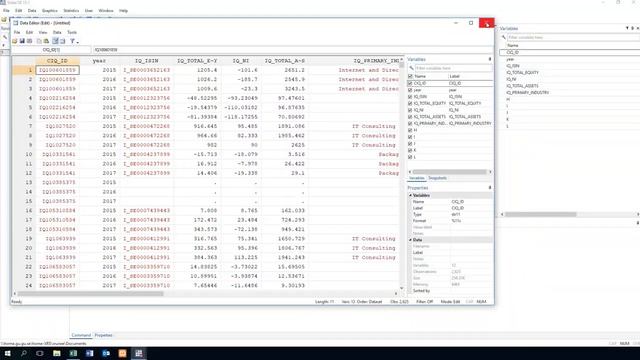
Task: Select IQ_PRIMARY_INDUSTRY in main Stata Variables list
Action: tap(527, 93)
